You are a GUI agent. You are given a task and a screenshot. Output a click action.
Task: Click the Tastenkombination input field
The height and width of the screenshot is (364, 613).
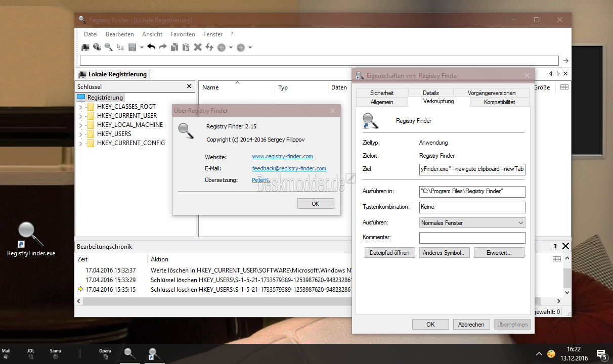[472, 207]
